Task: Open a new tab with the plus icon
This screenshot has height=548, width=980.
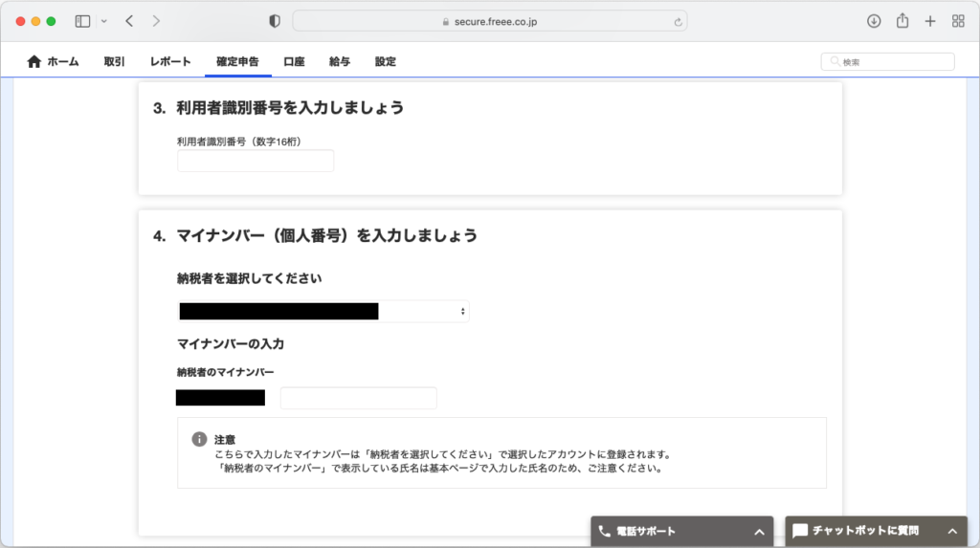Action: tap(930, 21)
